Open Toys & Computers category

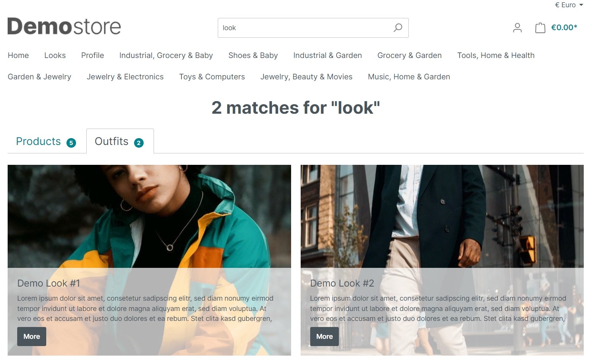coord(212,77)
